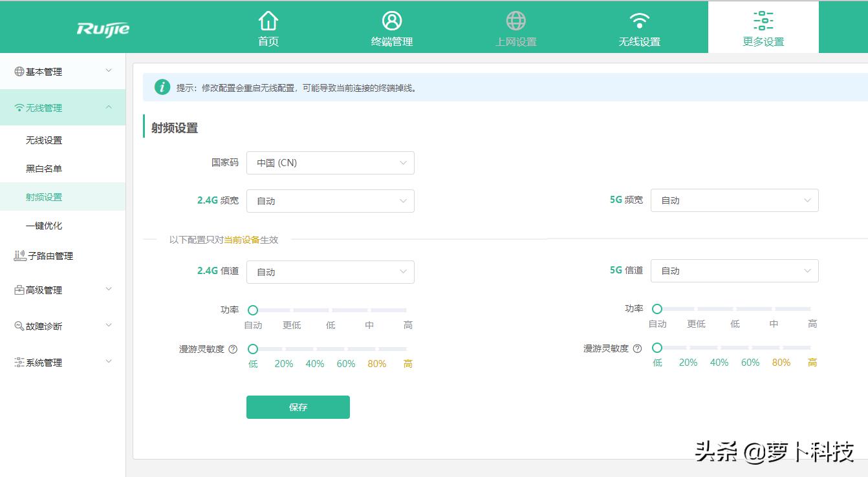Click the 保存 save button

[298, 407]
